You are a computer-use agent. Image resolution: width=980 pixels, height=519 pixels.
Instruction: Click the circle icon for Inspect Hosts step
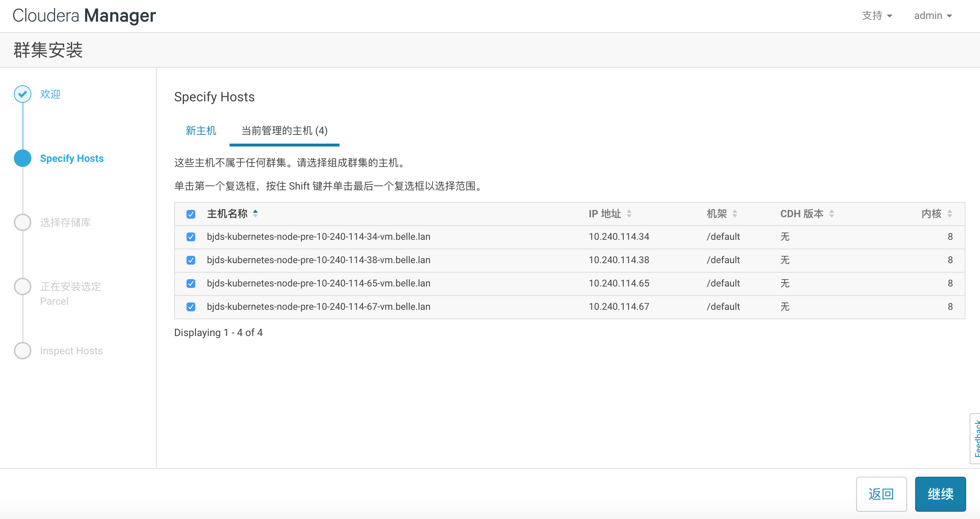pos(23,351)
